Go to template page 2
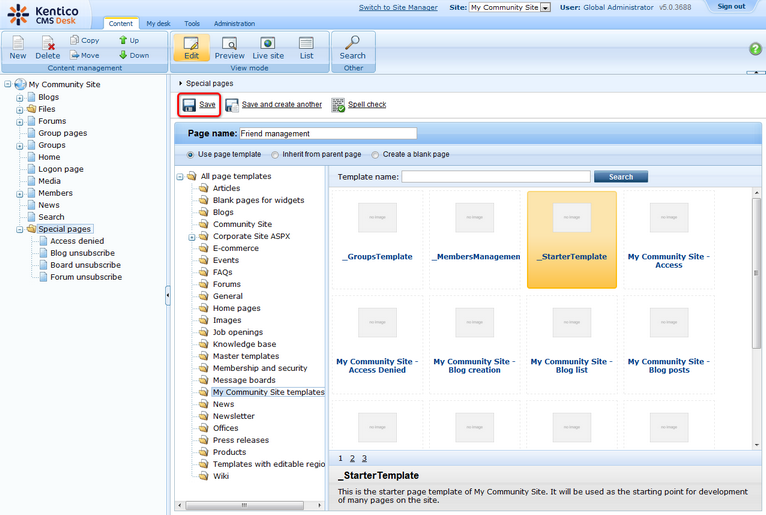 pyautogui.click(x=352, y=458)
